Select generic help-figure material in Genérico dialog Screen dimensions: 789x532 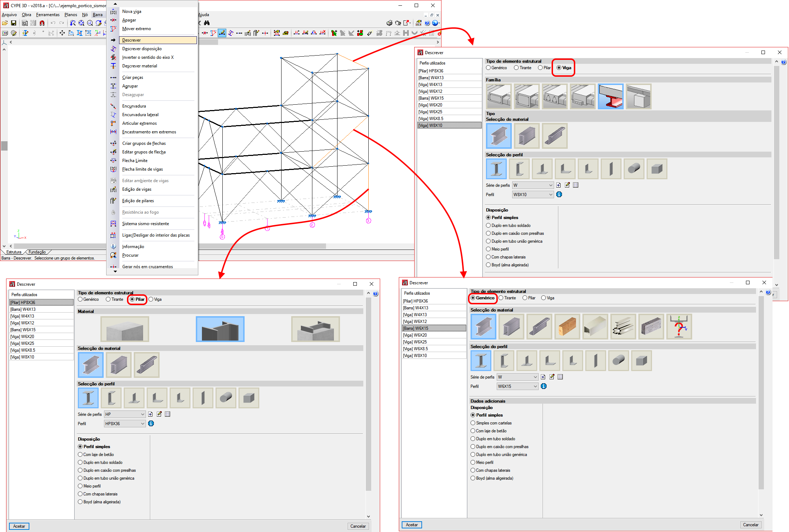(679, 327)
